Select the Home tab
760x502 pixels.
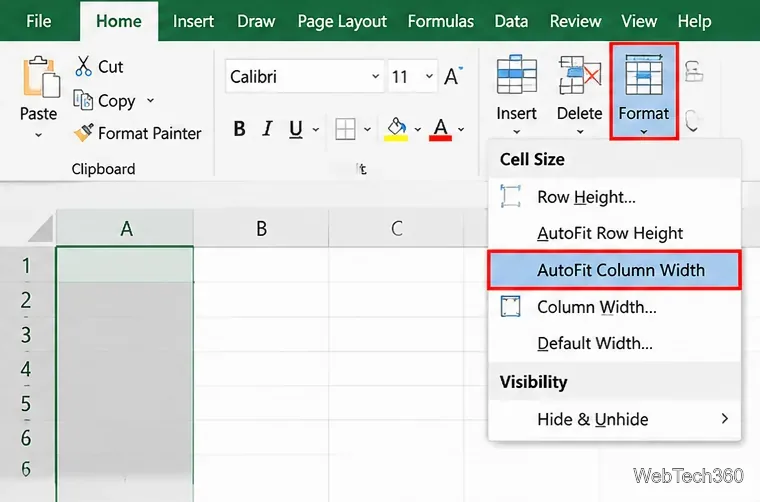click(x=119, y=21)
